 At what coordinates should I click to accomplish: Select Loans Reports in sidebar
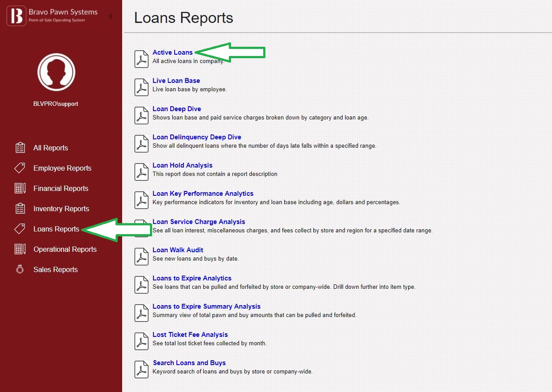click(56, 229)
